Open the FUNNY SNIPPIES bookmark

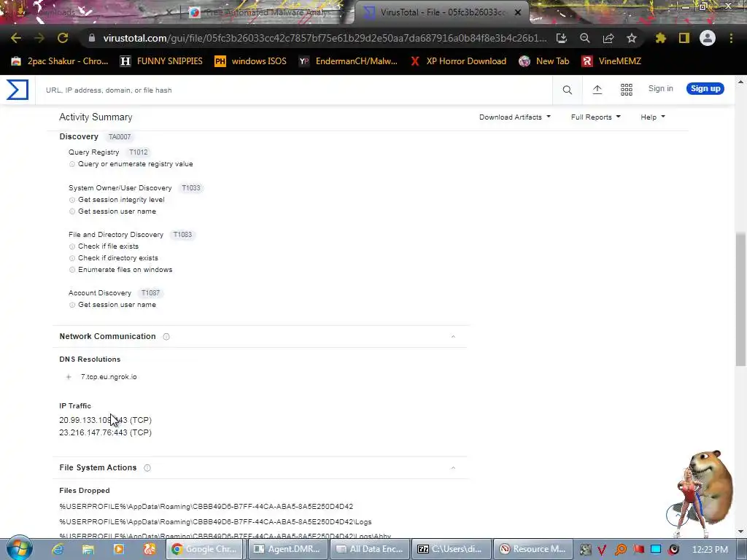coord(161,61)
